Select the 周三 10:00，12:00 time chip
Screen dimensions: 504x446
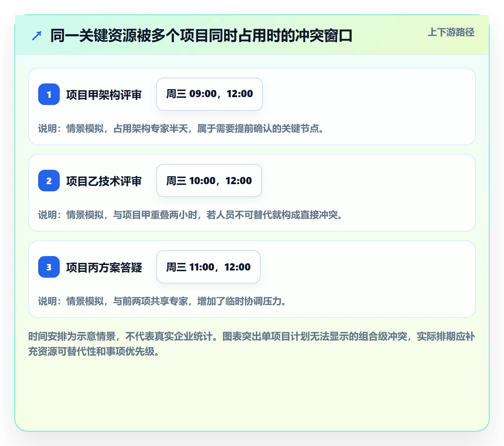coord(209,181)
